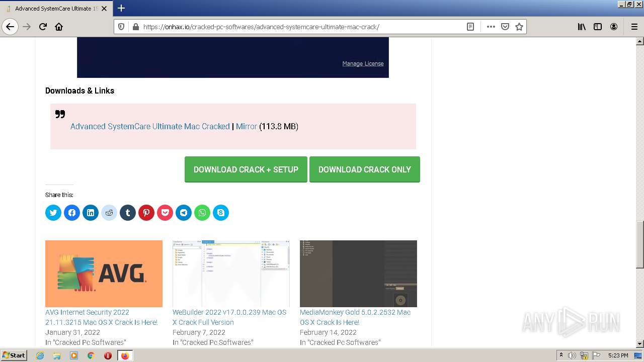
Task: Open the Mirror download link
Action: pos(247,126)
